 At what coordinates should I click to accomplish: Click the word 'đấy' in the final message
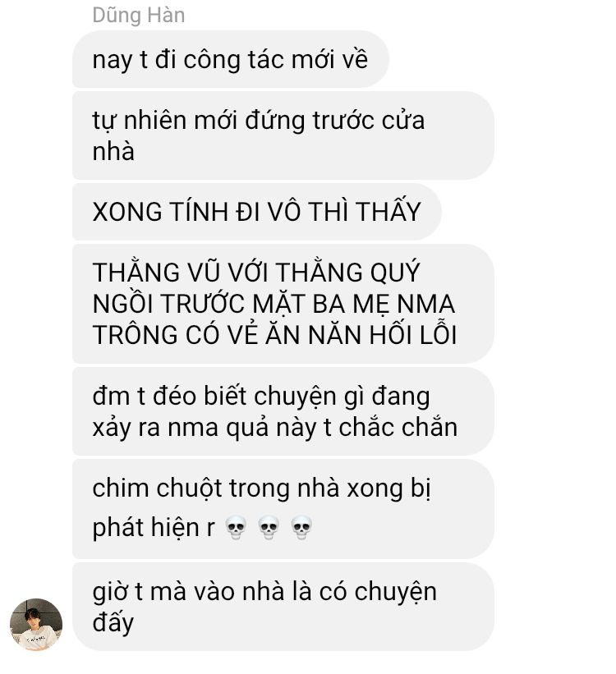113,623
